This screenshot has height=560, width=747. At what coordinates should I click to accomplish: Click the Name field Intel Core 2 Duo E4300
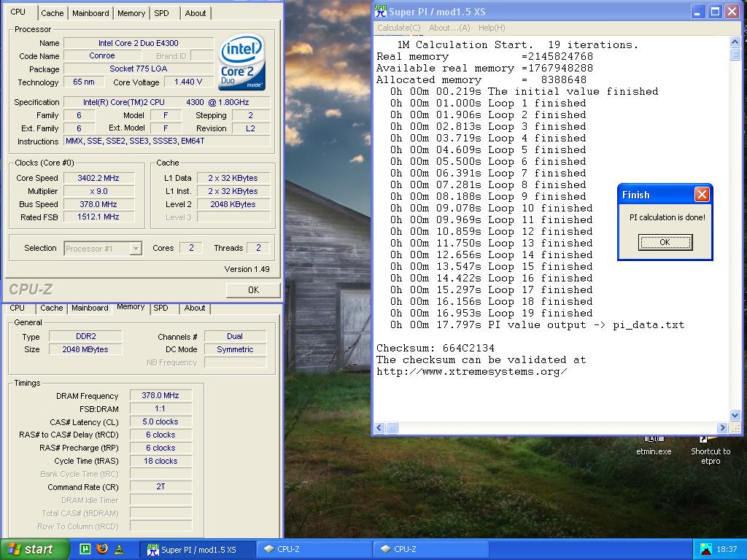click(138, 43)
